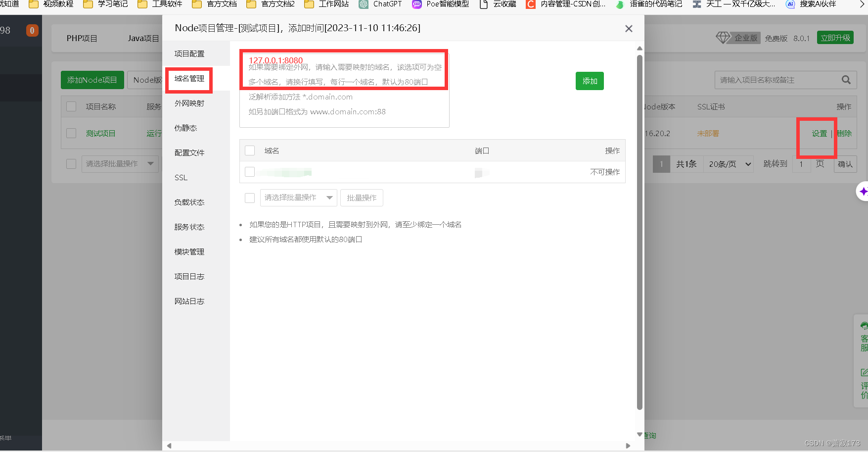The image size is (868, 452).
Task: Open the 云收藏 bookmark
Action: pos(498,4)
